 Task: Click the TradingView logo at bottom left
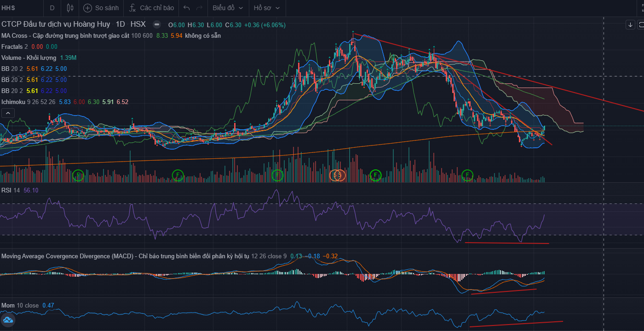(8, 320)
